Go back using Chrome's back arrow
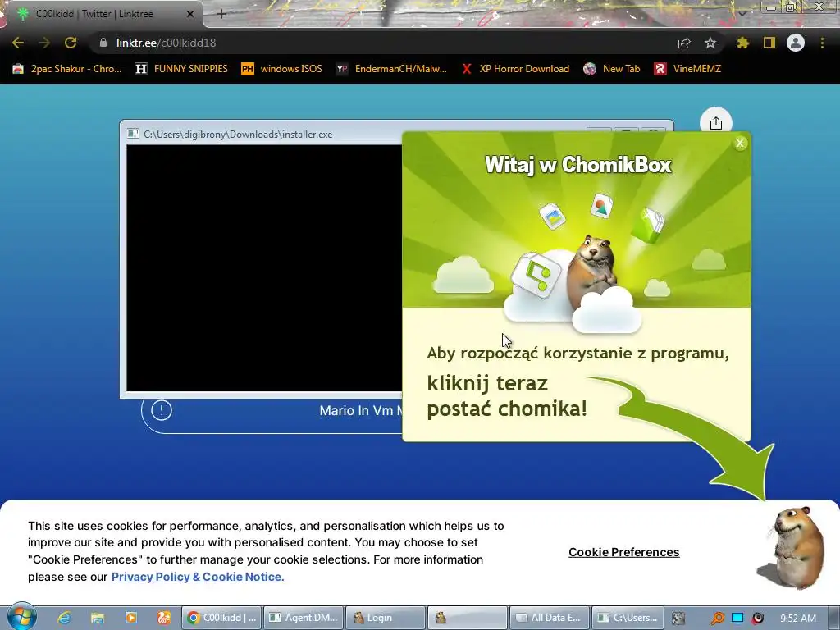The image size is (840, 630). point(18,43)
